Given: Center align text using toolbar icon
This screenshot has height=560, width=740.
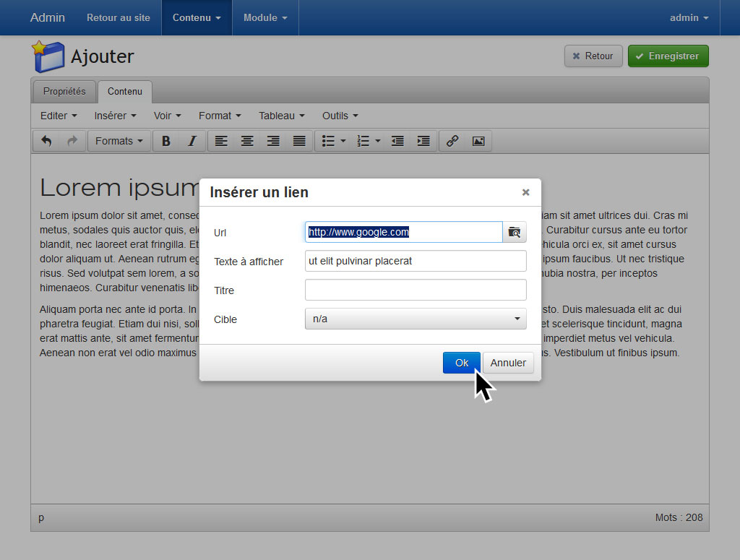Looking at the screenshot, I should point(247,141).
